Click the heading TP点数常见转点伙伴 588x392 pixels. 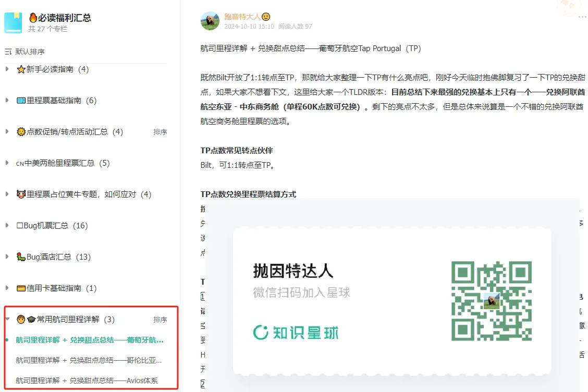237,151
